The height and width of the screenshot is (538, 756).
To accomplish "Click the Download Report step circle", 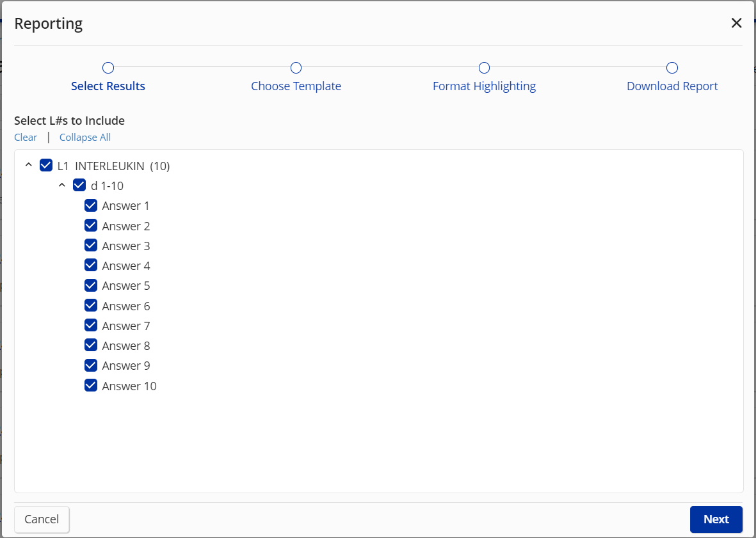I will [672, 68].
